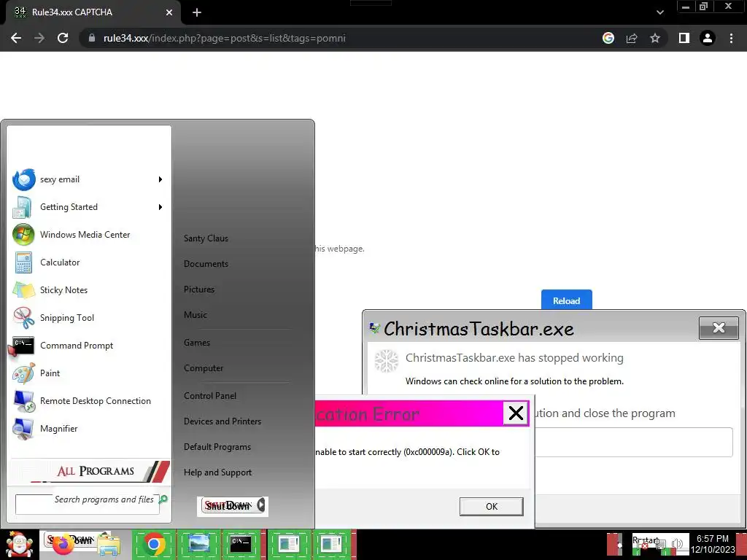Open Devices and Printers
Screen dimensions: 747x560
(222, 421)
